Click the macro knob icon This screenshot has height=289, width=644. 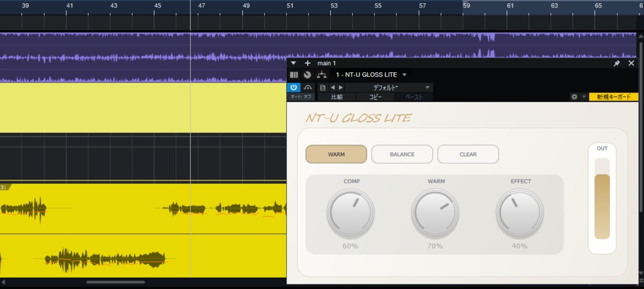(307, 75)
